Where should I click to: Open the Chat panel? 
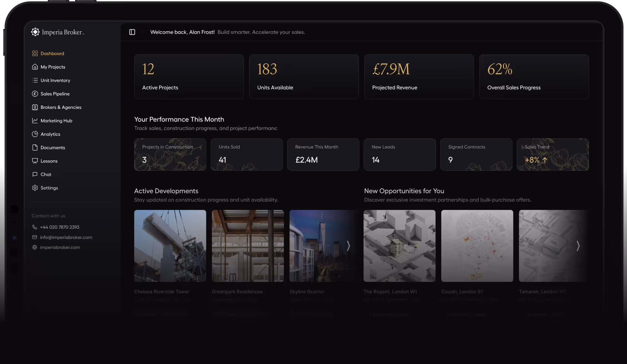point(46,174)
